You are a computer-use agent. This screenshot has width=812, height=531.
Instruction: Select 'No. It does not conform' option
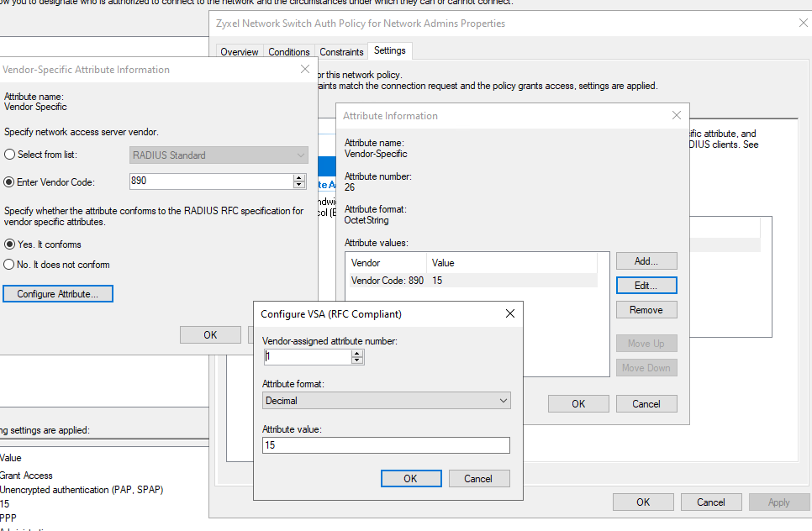(x=8, y=265)
